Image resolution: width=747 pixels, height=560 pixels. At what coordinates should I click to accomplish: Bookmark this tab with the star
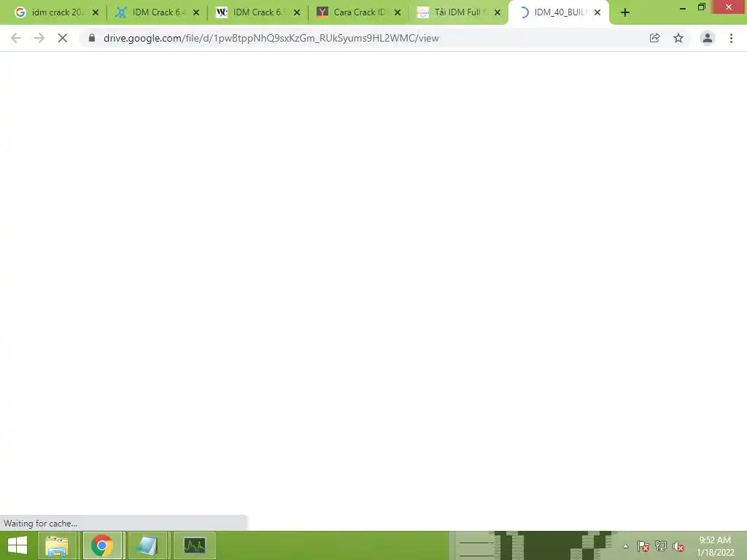click(x=678, y=38)
